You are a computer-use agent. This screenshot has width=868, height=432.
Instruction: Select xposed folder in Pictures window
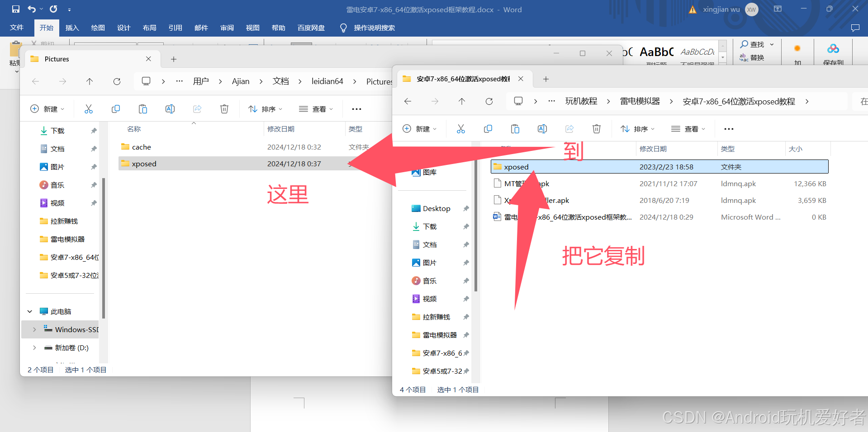pyautogui.click(x=144, y=164)
